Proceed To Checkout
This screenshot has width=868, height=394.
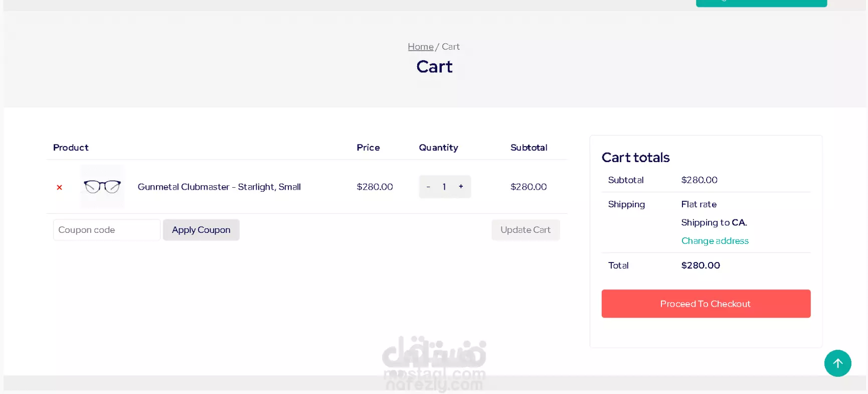pos(706,304)
